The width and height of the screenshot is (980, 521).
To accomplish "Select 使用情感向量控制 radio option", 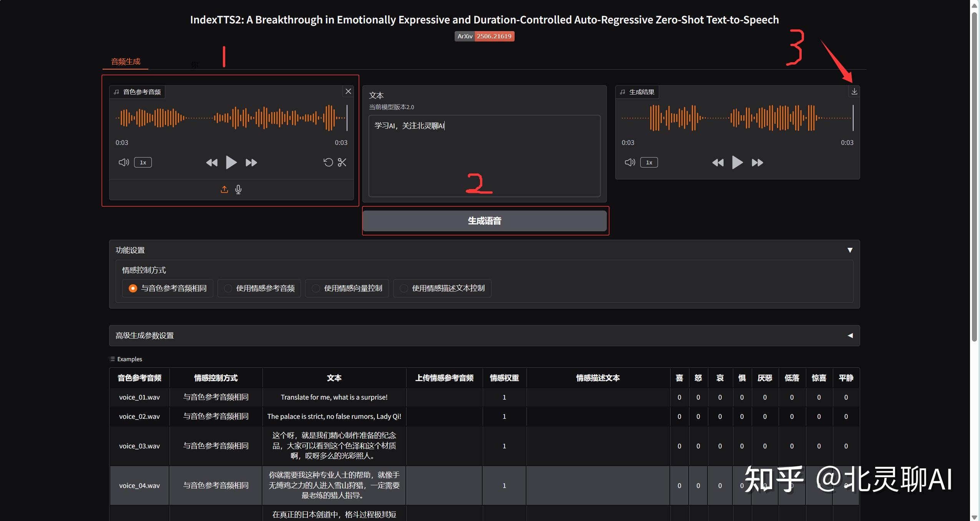I will click(316, 288).
